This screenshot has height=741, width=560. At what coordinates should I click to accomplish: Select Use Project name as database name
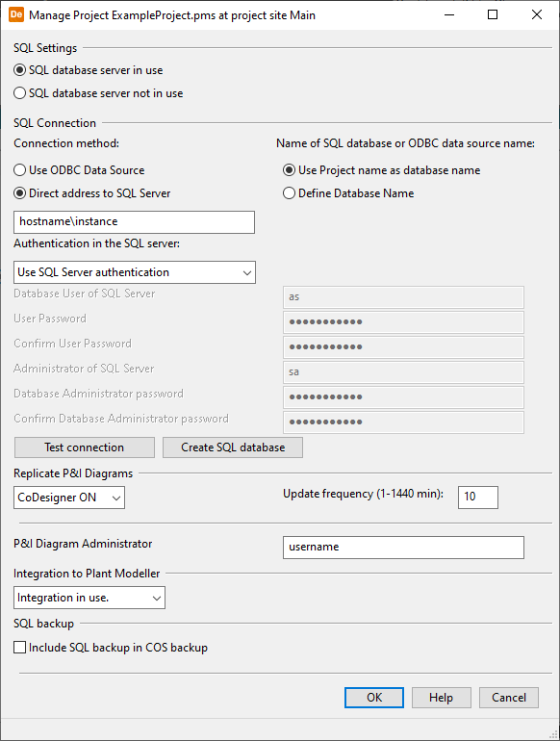pos(381,170)
